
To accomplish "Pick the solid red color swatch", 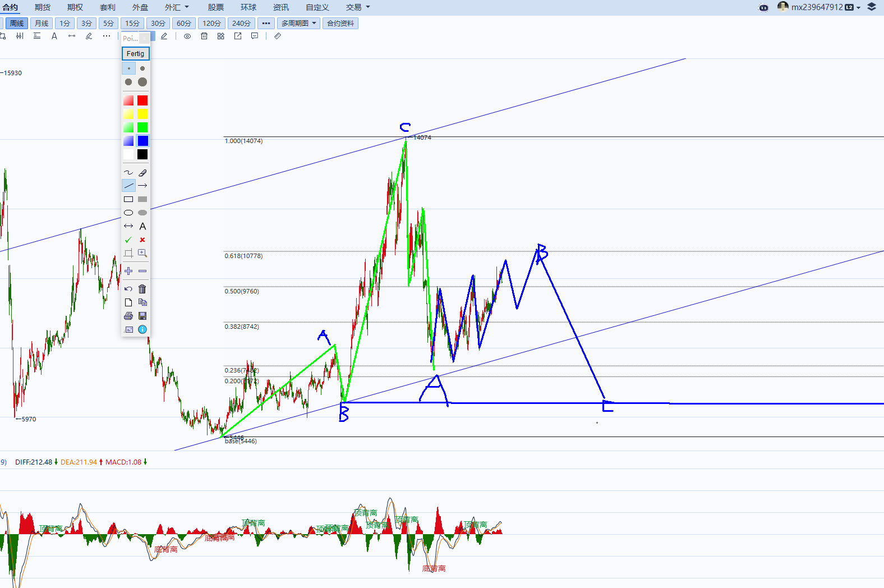I will (x=142, y=100).
